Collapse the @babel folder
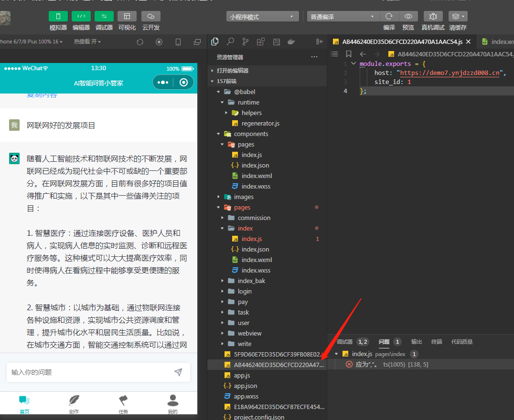This screenshot has height=420, width=514. pyautogui.click(x=267, y=92)
